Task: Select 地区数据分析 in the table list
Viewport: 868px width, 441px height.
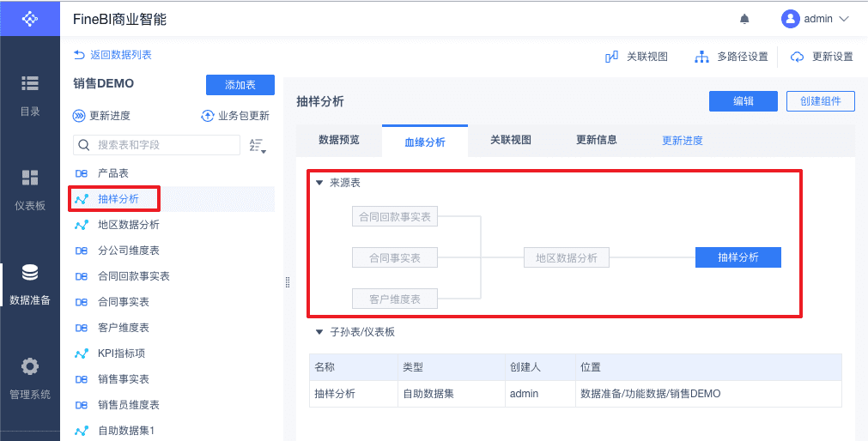Action: pyautogui.click(x=128, y=225)
